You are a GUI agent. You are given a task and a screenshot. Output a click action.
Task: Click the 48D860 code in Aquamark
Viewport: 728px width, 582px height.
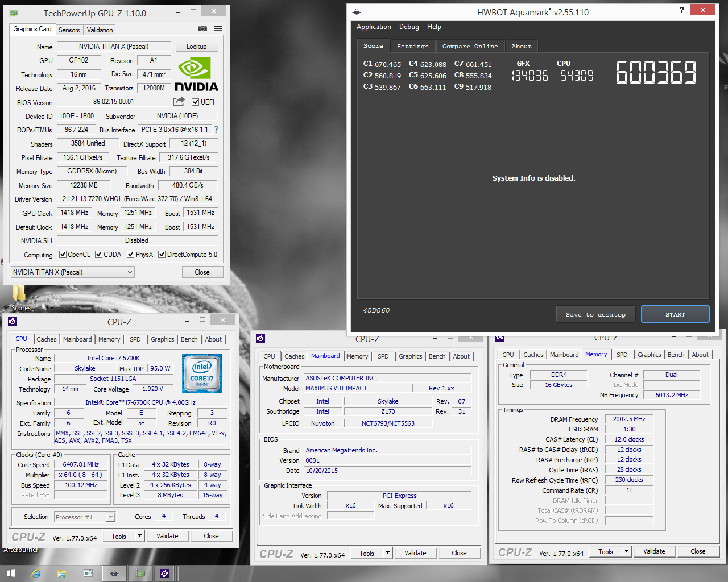tap(377, 310)
